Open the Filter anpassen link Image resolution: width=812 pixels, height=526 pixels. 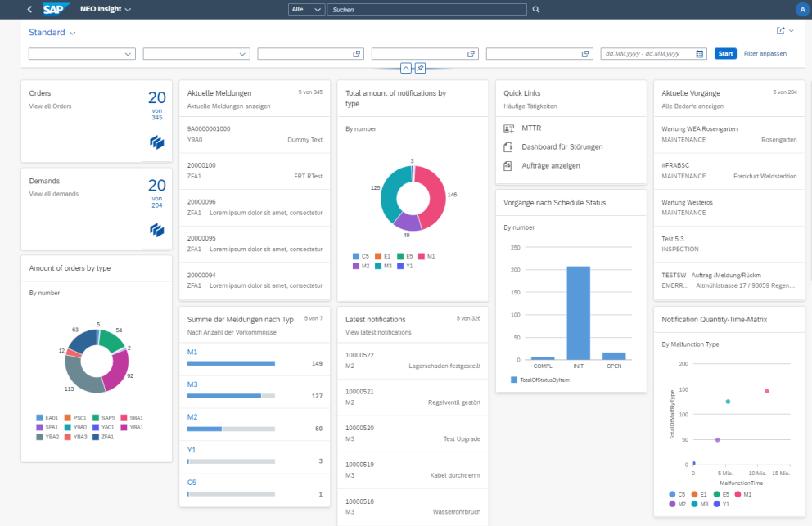(x=765, y=53)
